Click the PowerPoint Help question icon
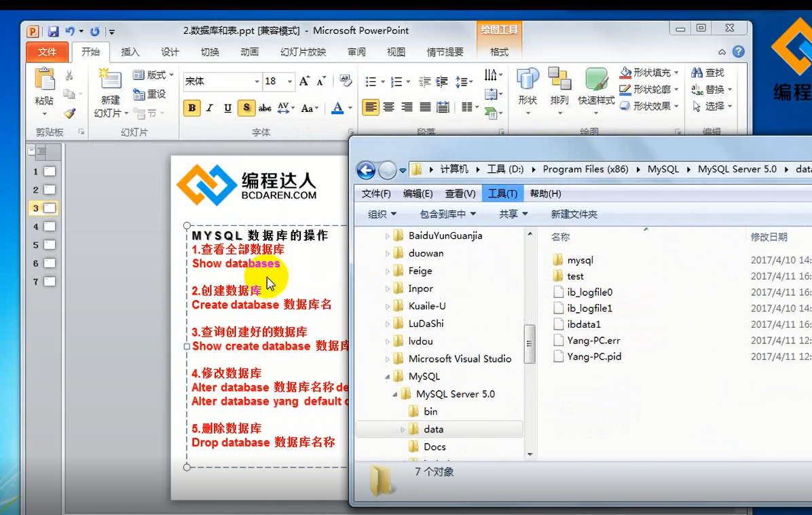Screen dimensions: 812x515 [739, 52]
